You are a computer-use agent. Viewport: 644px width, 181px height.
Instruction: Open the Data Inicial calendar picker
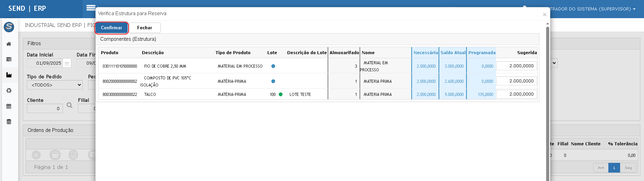[x=67, y=63]
